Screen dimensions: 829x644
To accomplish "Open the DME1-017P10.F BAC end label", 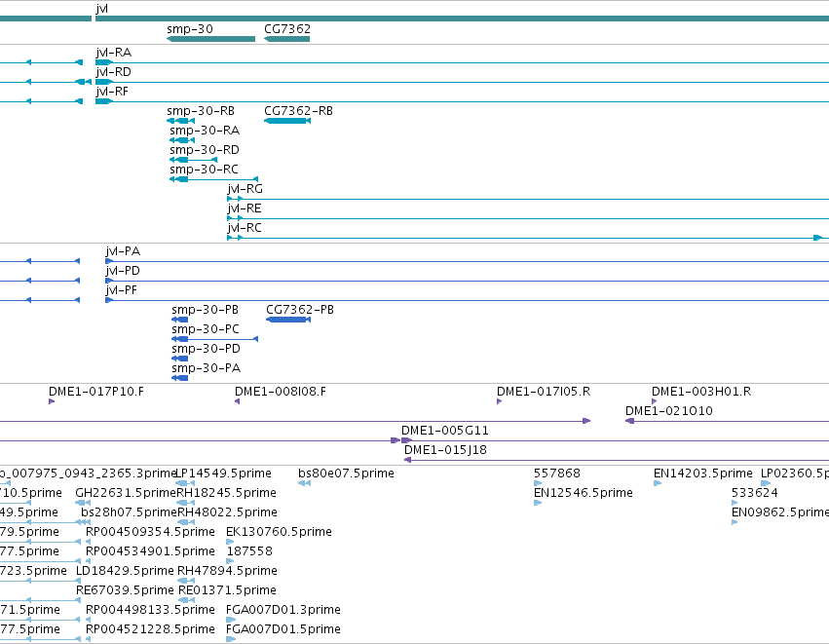I will (96, 392).
